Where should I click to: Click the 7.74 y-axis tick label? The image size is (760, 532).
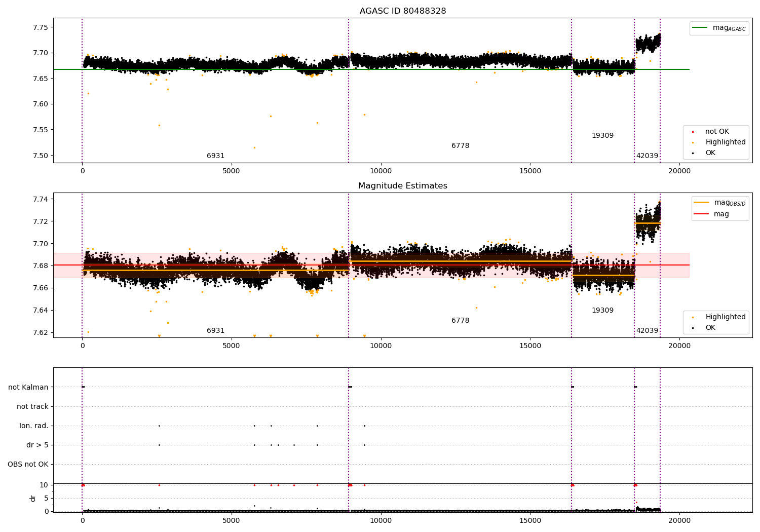41,199
